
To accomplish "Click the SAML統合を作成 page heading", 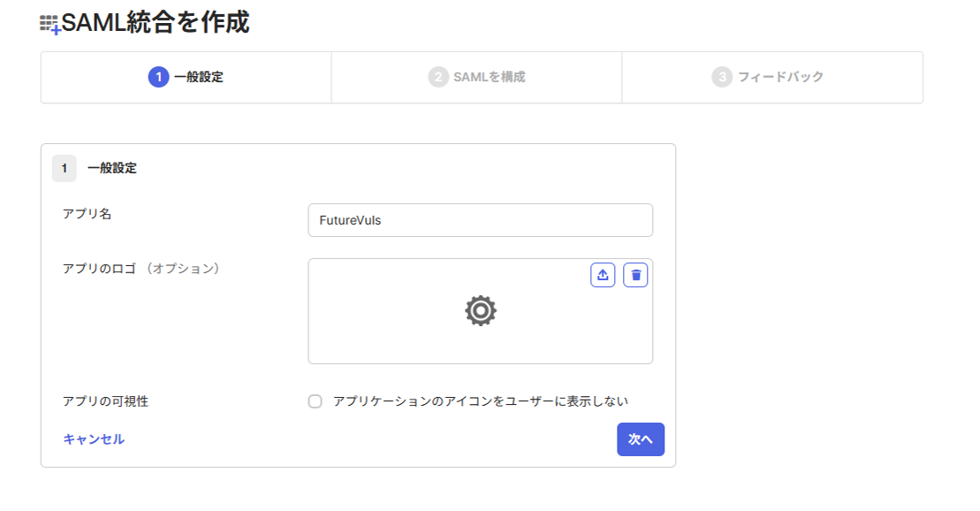I will [x=155, y=23].
